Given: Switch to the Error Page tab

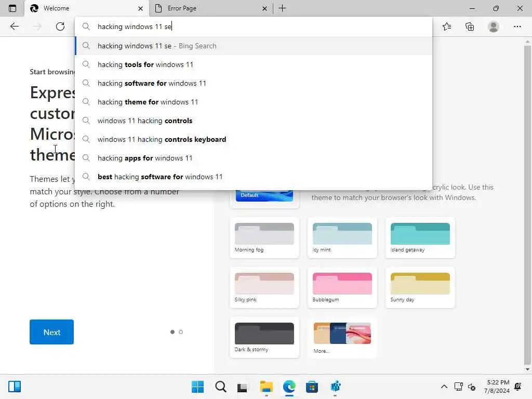Looking at the screenshot, I should pyautogui.click(x=211, y=8).
